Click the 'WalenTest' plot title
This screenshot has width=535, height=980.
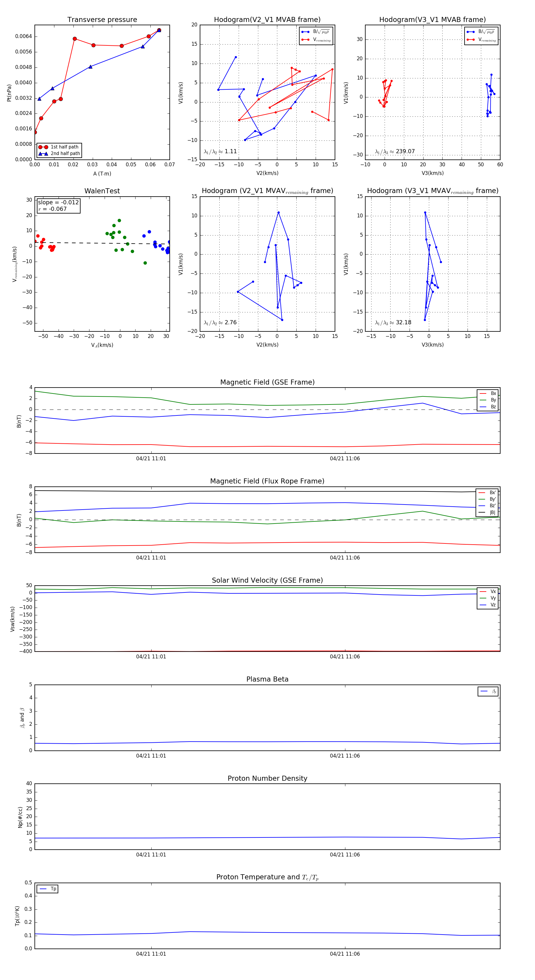[102, 191]
